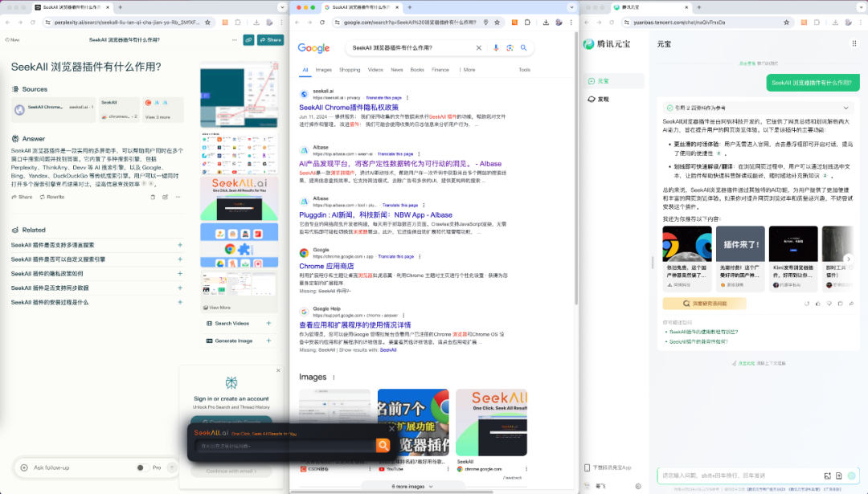868x494 pixels.
Task: Click the file upload icon in the Yuanbao input box
Action: 838,476
